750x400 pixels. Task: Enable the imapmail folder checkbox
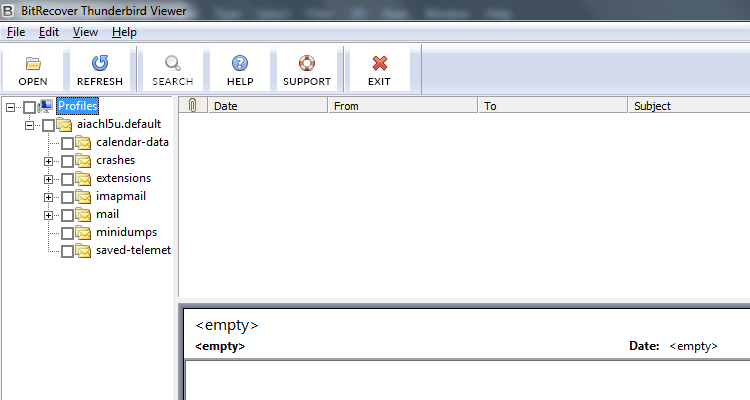pos(67,197)
